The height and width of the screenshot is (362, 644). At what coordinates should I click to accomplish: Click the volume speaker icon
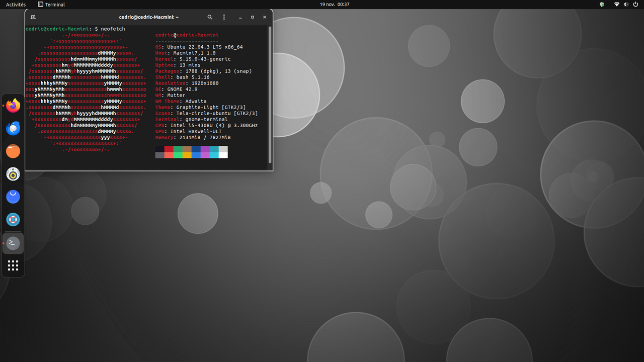pos(626,5)
